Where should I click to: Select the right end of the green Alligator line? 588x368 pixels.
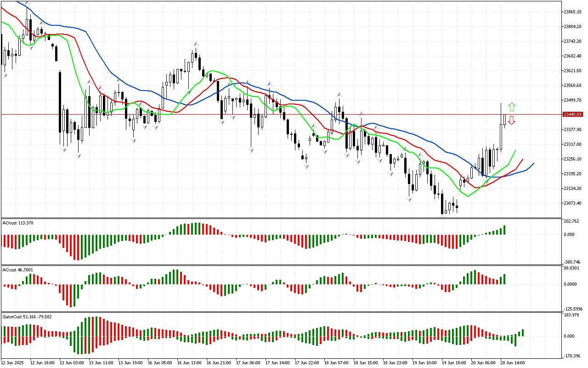(x=515, y=151)
